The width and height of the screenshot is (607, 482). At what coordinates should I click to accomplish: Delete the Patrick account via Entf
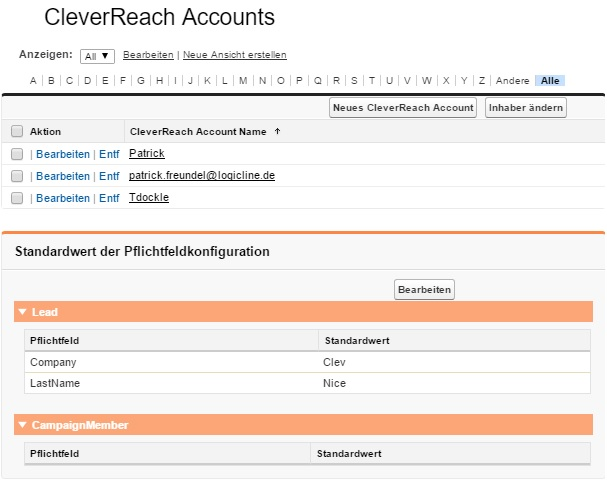tap(109, 154)
